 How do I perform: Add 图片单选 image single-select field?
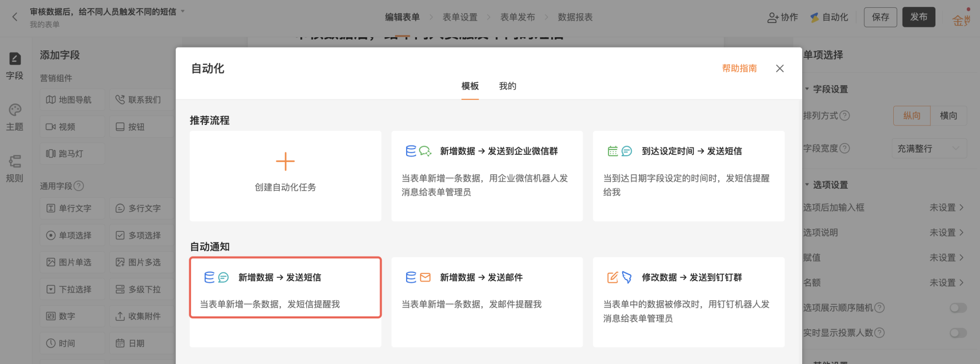click(73, 262)
